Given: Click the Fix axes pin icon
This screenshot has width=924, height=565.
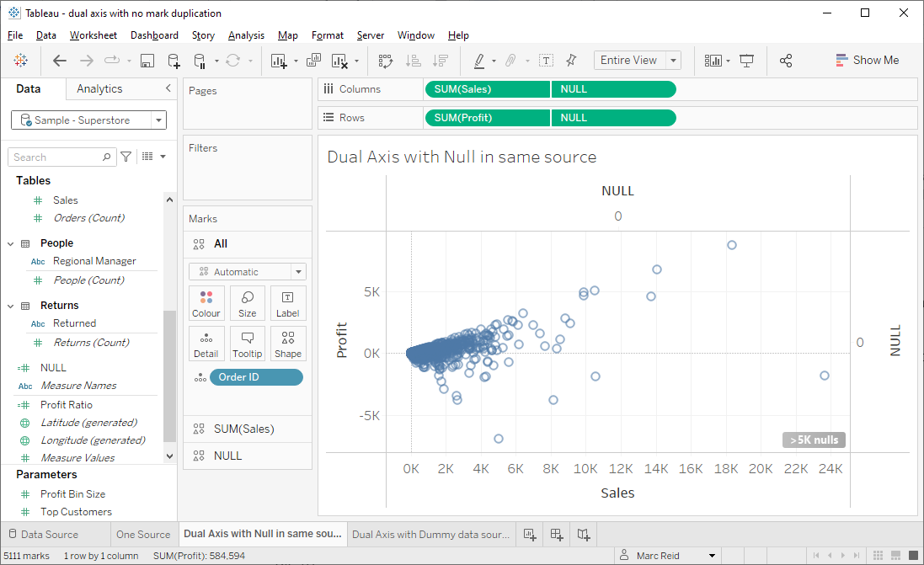Looking at the screenshot, I should (572, 61).
